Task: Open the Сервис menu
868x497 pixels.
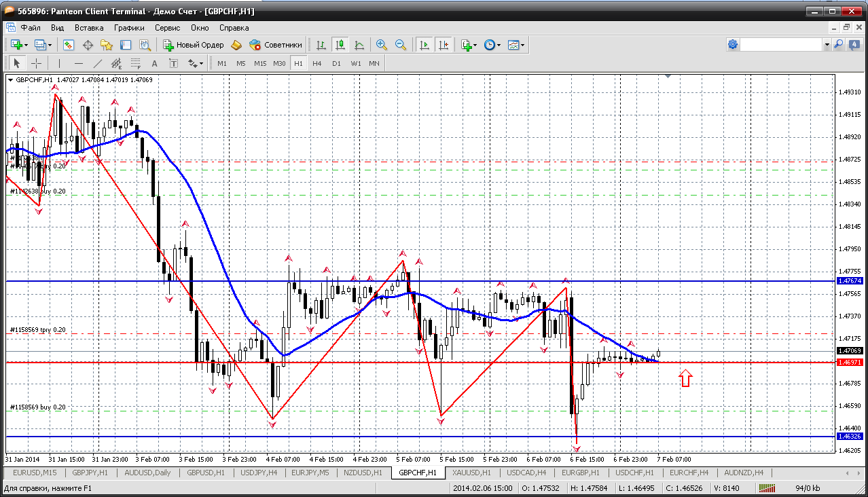Action: coord(167,28)
